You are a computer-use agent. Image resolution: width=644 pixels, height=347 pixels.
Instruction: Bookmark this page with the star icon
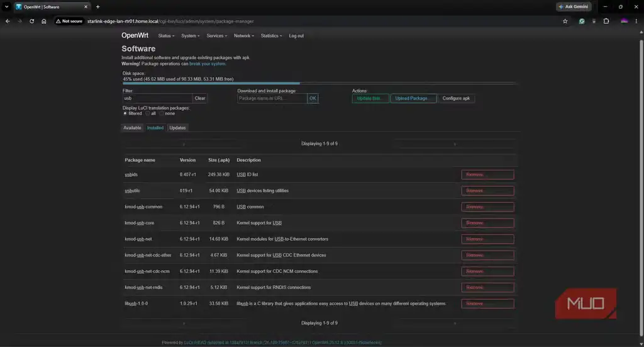click(x=565, y=21)
